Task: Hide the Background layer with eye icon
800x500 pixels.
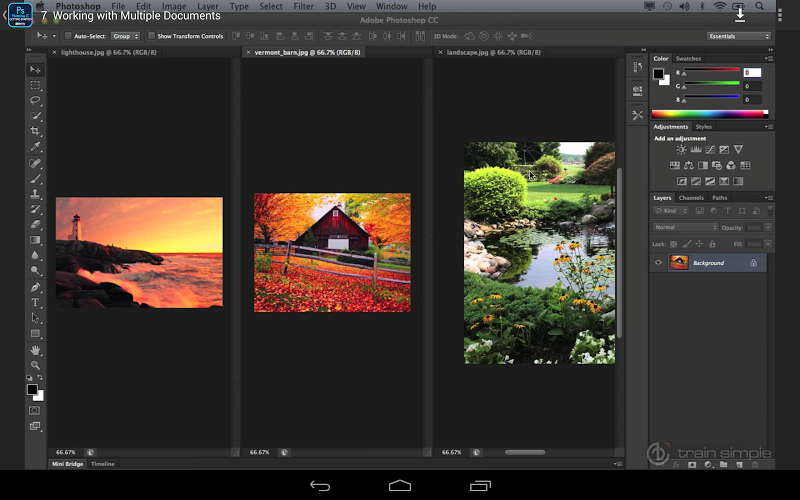Action: 658,263
